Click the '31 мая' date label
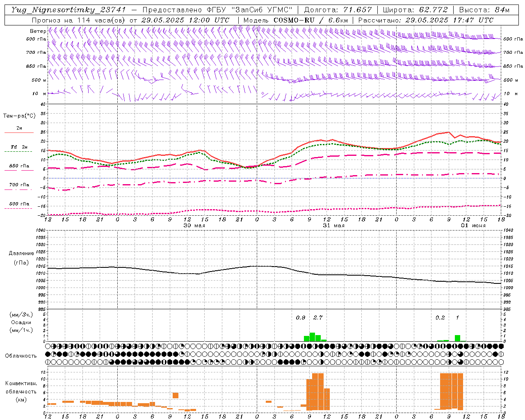 click(x=334, y=226)
